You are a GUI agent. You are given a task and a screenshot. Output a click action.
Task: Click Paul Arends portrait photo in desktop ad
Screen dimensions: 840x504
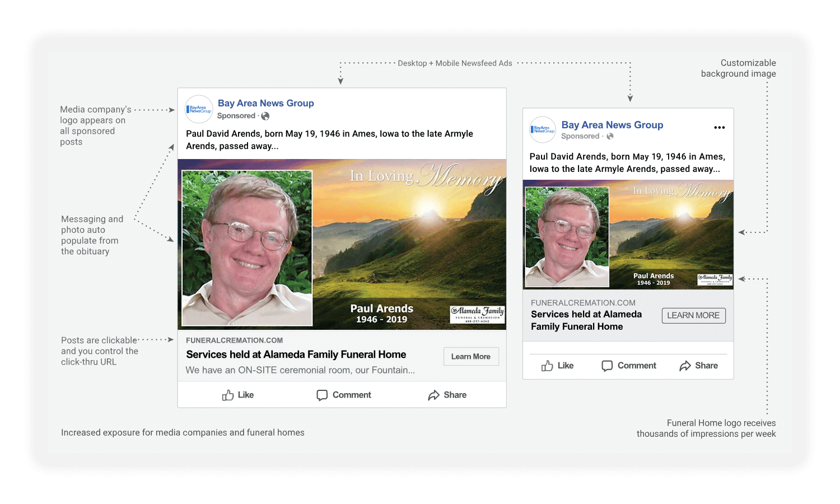point(247,248)
